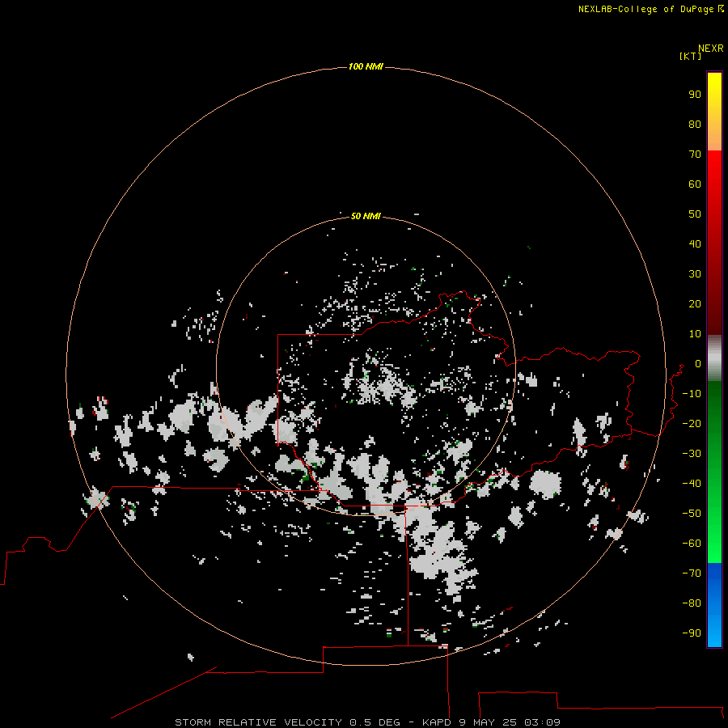Click the 0 value on velocity scale
Viewport: 728px width, 728px height.
(698, 363)
